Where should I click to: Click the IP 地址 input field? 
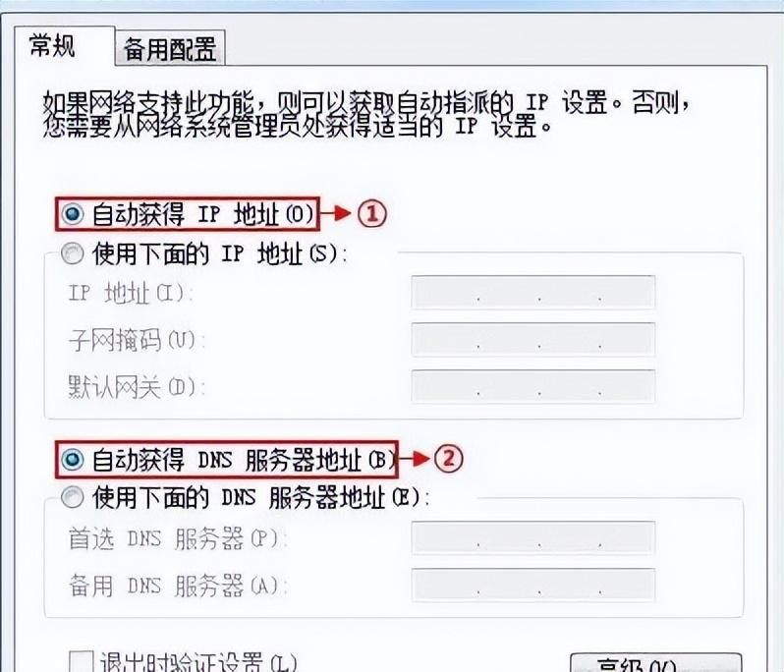coord(533,293)
